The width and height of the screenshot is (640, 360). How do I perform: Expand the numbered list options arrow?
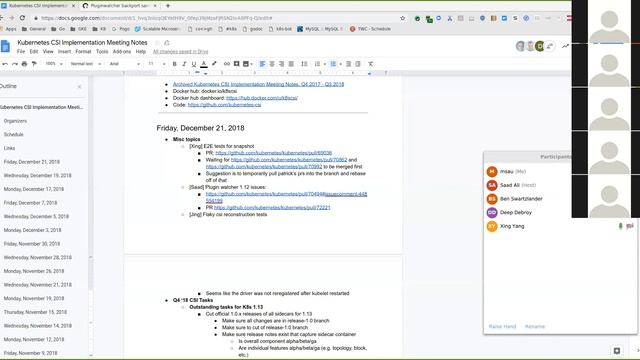[325, 64]
